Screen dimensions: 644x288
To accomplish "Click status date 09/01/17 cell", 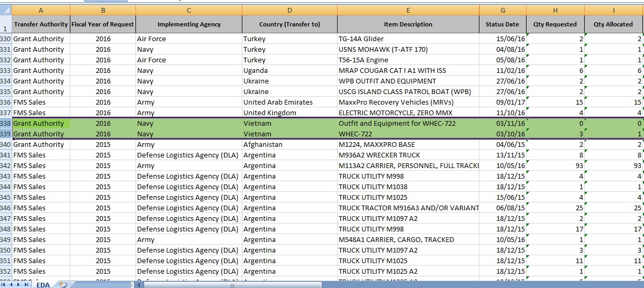I will (x=502, y=103).
